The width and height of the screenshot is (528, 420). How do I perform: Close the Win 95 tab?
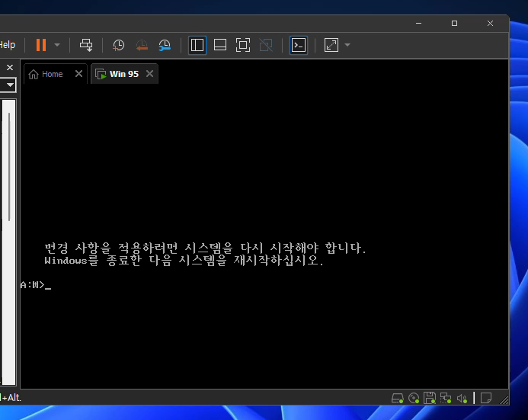[x=150, y=74]
